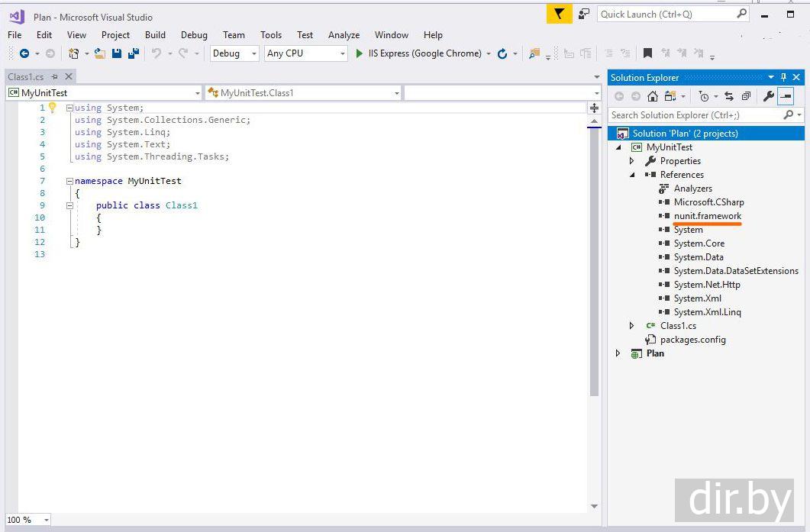This screenshot has height=532, width=810.
Task: Open the Tools menu
Action: pyautogui.click(x=270, y=35)
